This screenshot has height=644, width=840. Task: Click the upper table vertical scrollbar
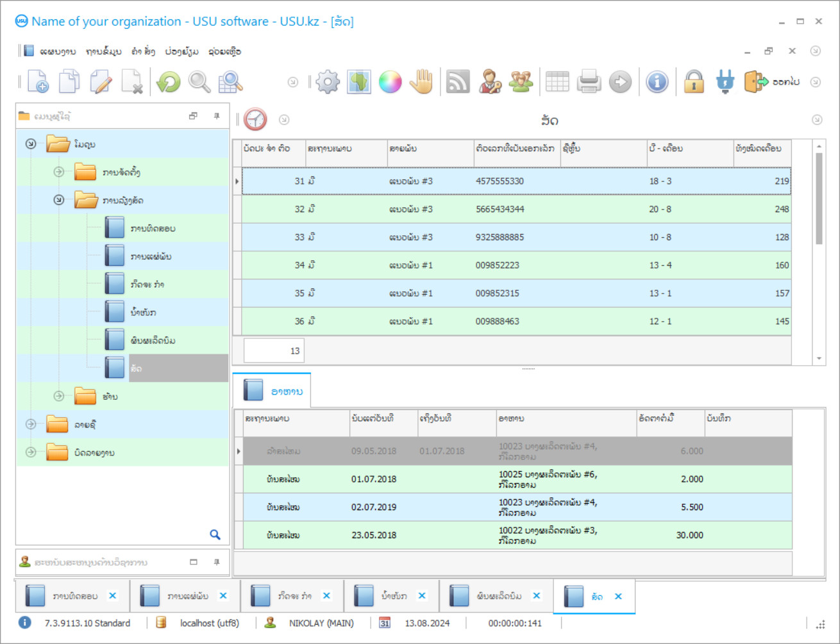819,199
